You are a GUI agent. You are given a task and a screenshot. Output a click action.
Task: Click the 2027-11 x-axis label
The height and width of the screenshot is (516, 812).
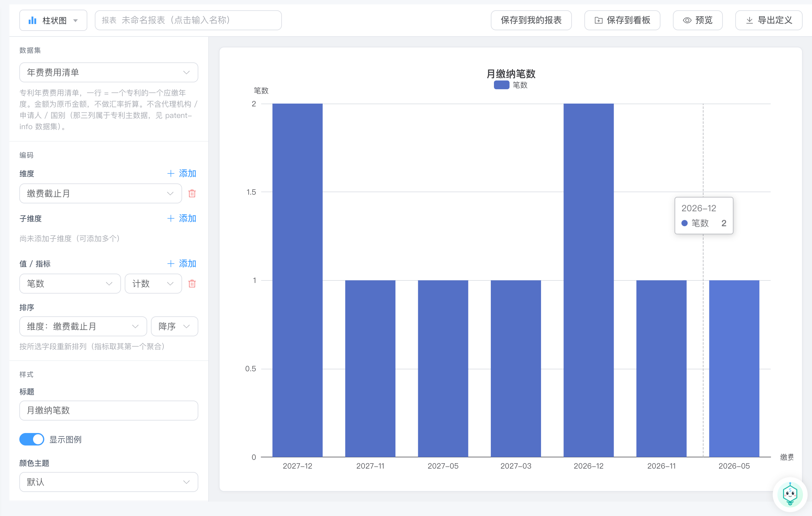click(x=370, y=466)
